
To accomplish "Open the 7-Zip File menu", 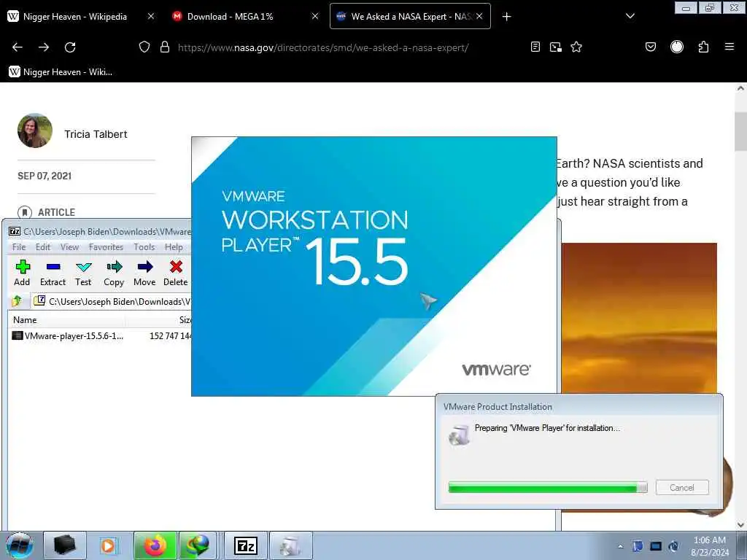I will (19, 246).
